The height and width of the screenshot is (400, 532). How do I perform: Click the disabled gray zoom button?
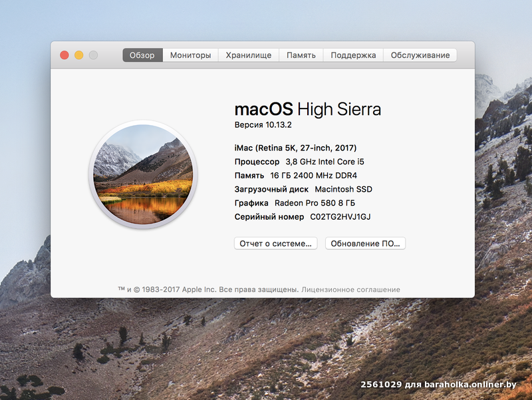(x=93, y=55)
